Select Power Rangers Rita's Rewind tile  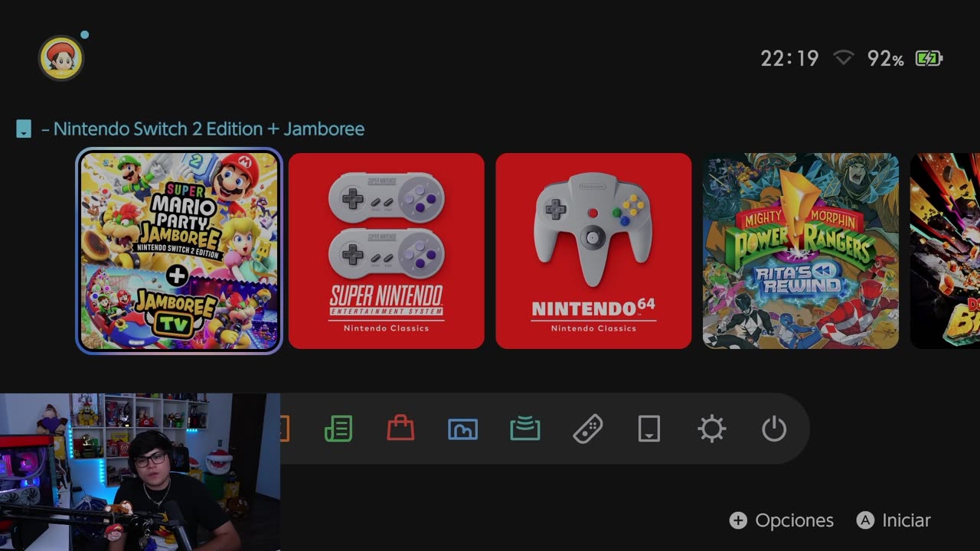coord(801,251)
